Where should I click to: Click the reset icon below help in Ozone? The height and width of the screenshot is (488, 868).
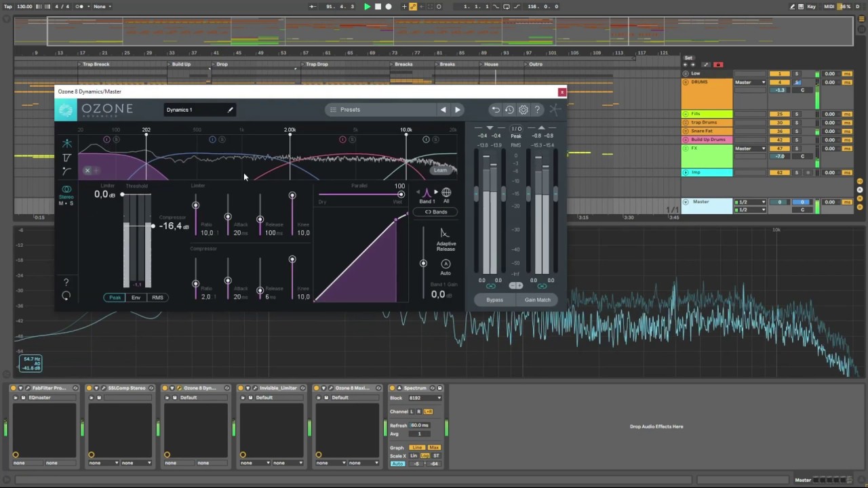[66, 296]
